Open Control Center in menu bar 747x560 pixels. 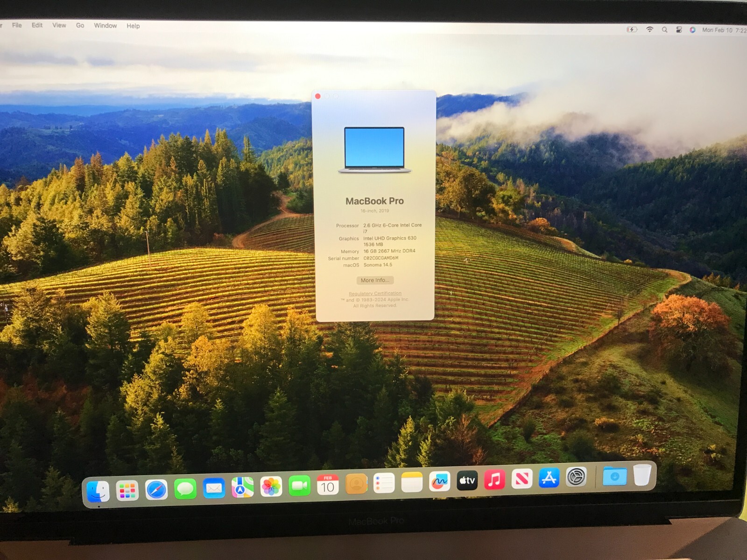pyautogui.click(x=679, y=29)
